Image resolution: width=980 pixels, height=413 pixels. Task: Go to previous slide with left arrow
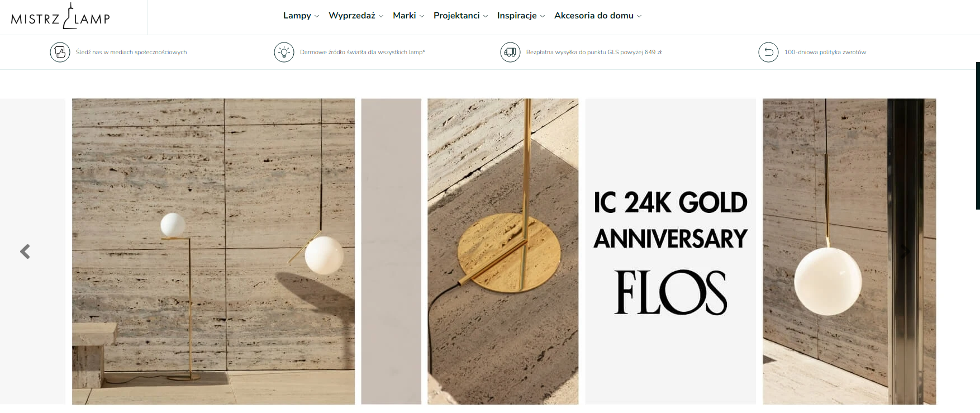[x=25, y=251]
